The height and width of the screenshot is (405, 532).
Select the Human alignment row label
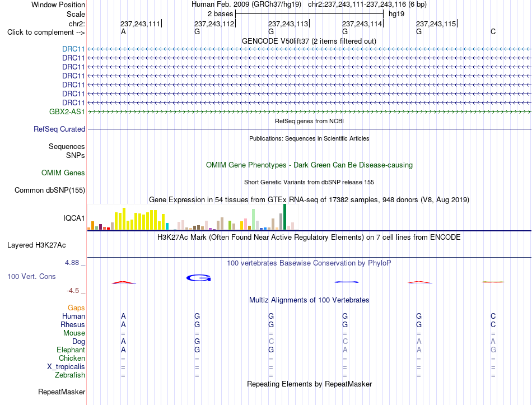coord(73,316)
